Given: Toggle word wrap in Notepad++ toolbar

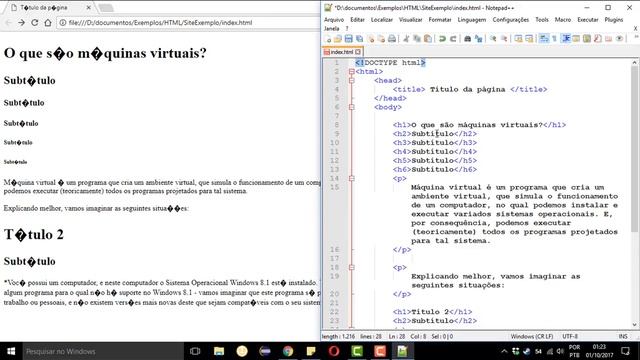Looking at the screenshot, I should click(x=544, y=39).
